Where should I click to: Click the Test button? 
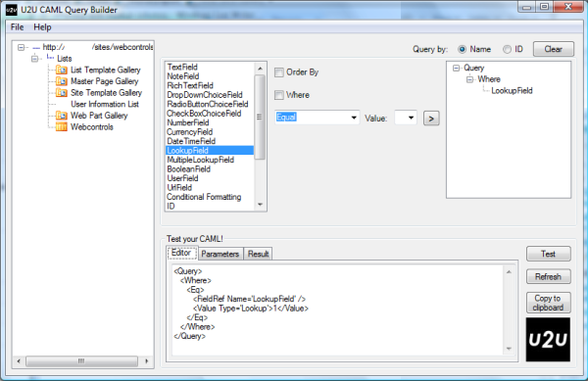[548, 254]
